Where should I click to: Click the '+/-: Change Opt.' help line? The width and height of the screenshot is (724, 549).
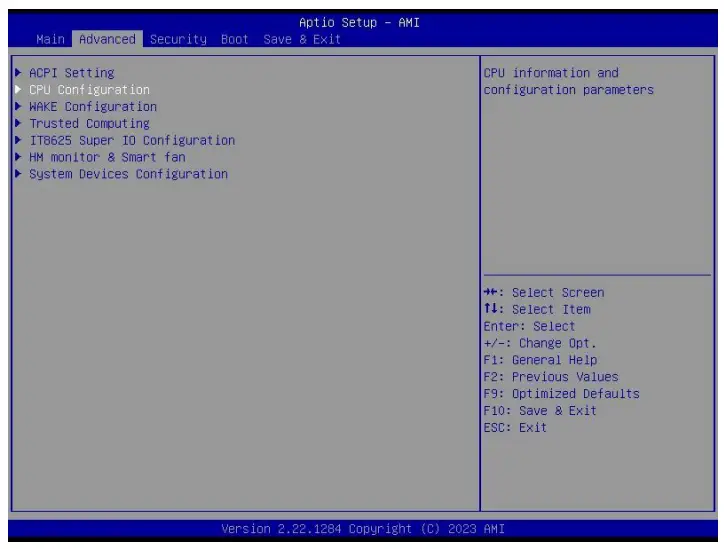point(540,344)
